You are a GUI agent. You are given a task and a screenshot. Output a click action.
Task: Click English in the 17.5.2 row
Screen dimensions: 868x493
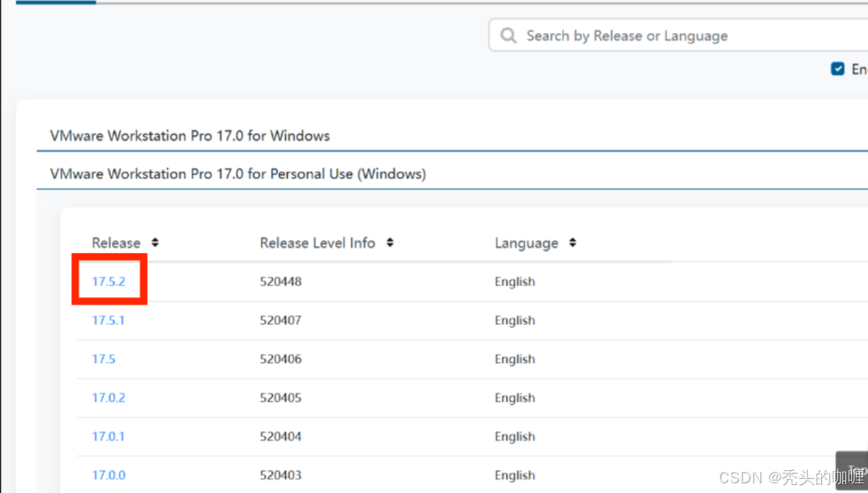(515, 281)
